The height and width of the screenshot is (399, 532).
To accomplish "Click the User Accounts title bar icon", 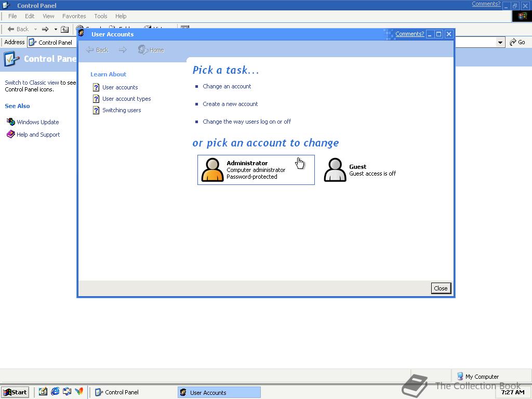I will coord(82,33).
